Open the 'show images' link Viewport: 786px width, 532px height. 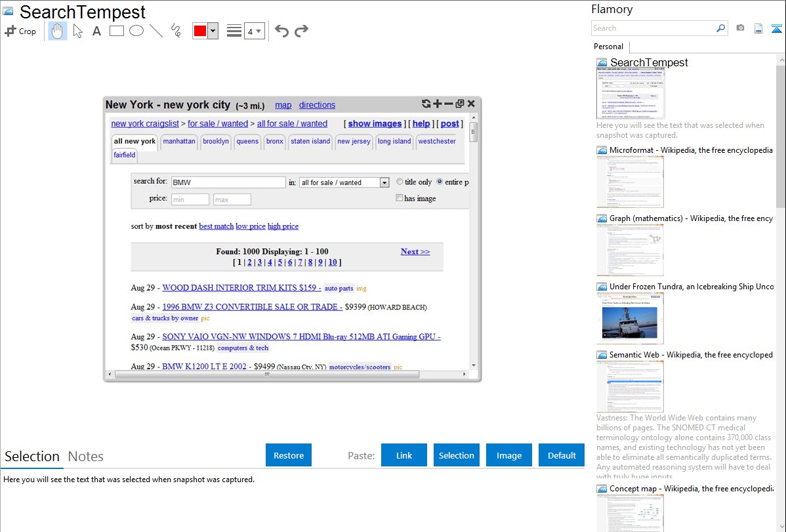pyautogui.click(x=375, y=123)
